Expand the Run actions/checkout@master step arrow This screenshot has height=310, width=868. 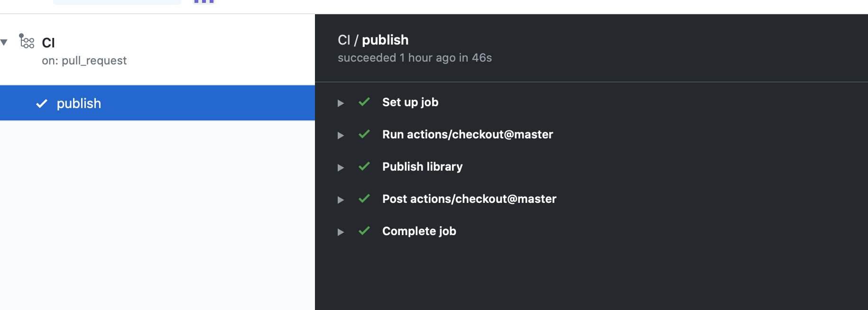pyautogui.click(x=341, y=135)
